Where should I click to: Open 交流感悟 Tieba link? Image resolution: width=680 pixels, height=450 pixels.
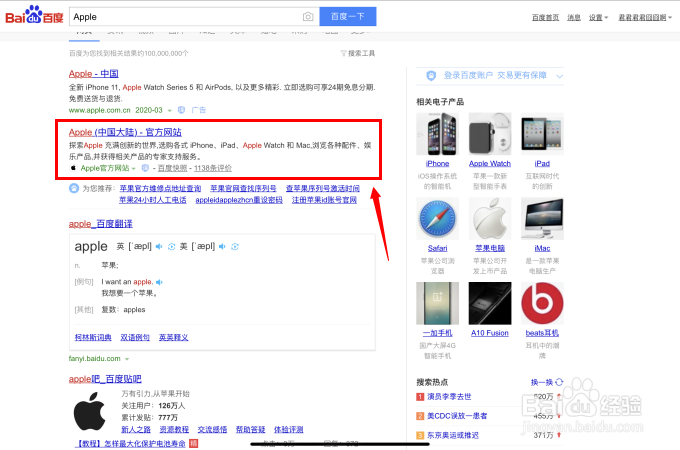(212, 429)
